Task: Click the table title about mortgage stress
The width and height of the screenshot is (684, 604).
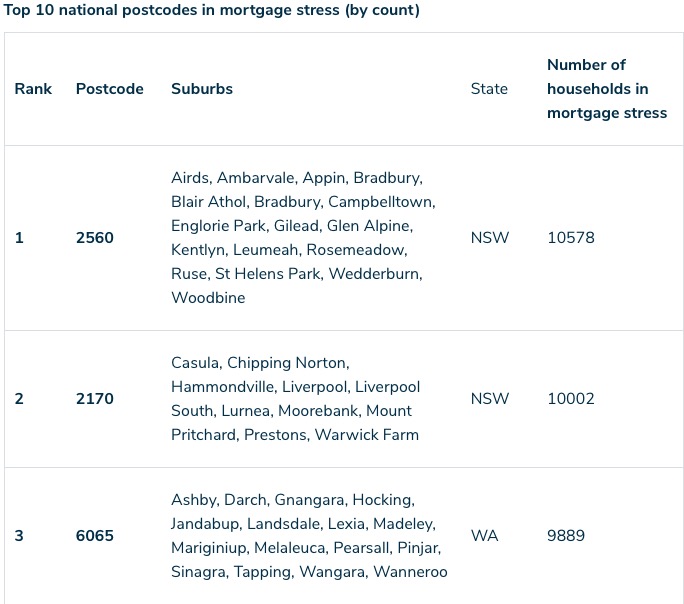Action: coord(211,10)
